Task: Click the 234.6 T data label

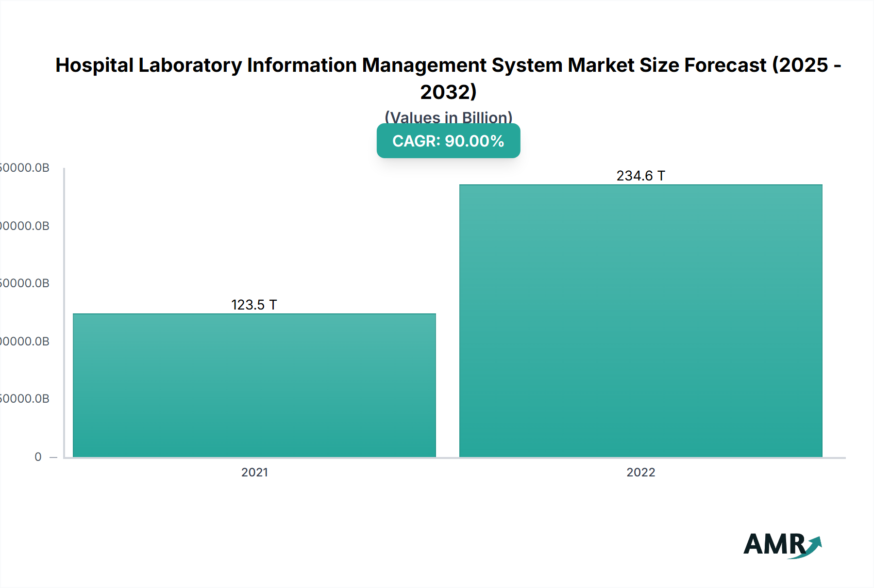Action: 640,176
